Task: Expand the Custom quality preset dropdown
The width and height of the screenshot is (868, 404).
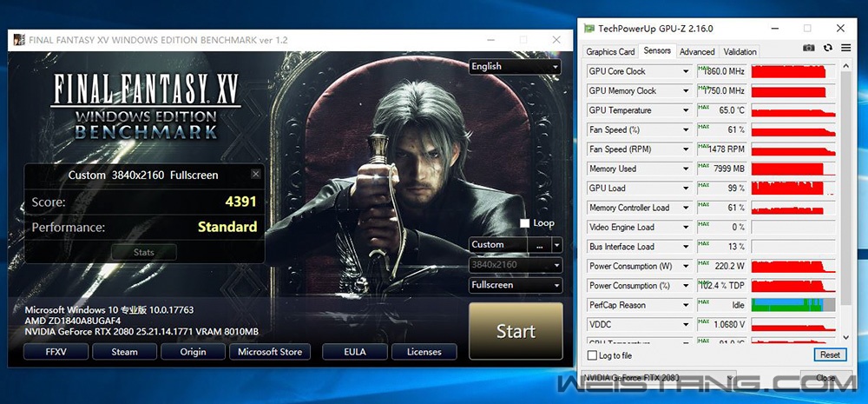Action: pos(557,244)
